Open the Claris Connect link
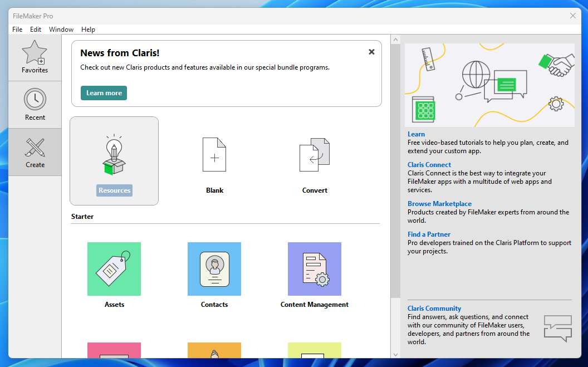The width and height of the screenshot is (588, 367). [x=429, y=165]
